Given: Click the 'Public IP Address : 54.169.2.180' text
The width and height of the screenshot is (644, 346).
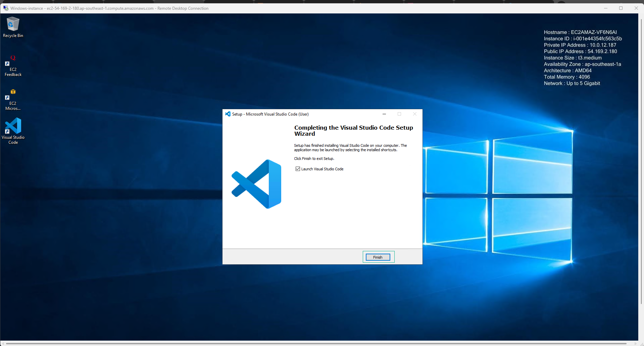Looking at the screenshot, I should click(x=580, y=51).
